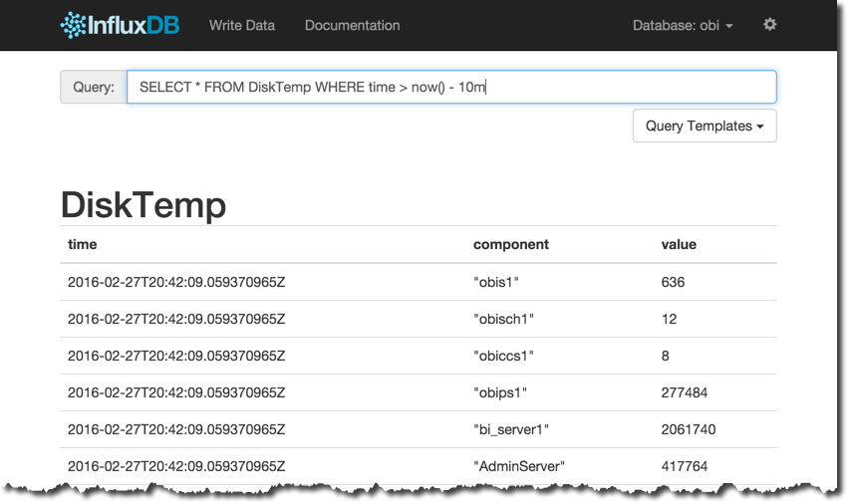The image size is (847, 504).
Task: Click the DiskTemp results heading
Action: (143, 204)
